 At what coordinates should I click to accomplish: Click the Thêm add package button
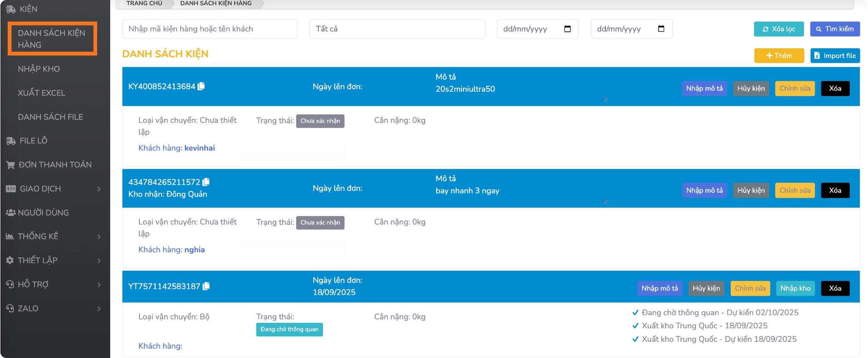(779, 56)
